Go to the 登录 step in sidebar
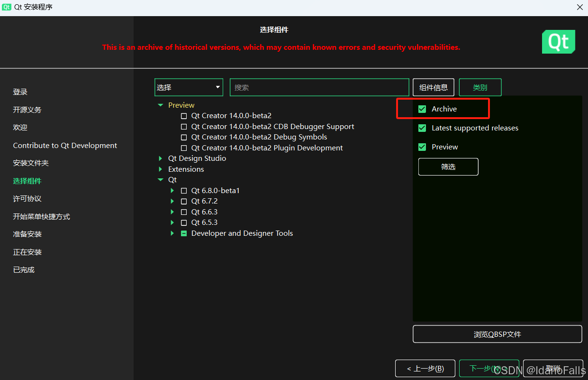The width and height of the screenshot is (588, 380). pyautogui.click(x=20, y=92)
